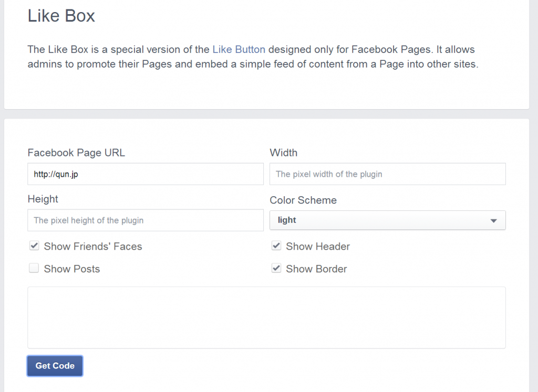This screenshot has width=538, height=392.
Task: Click into the Height pixel input box
Action: tap(145, 220)
